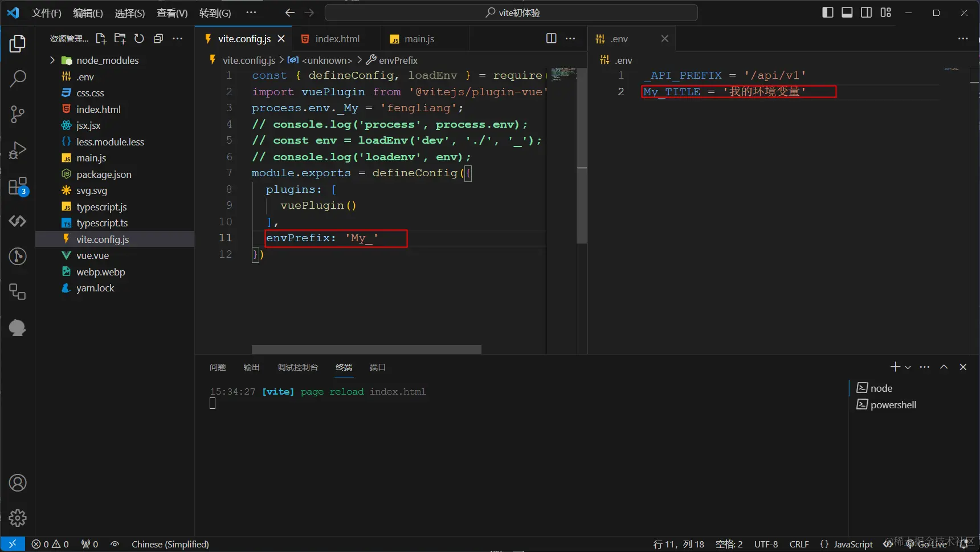
Task: Open the Selection menu
Action: pyautogui.click(x=129, y=13)
